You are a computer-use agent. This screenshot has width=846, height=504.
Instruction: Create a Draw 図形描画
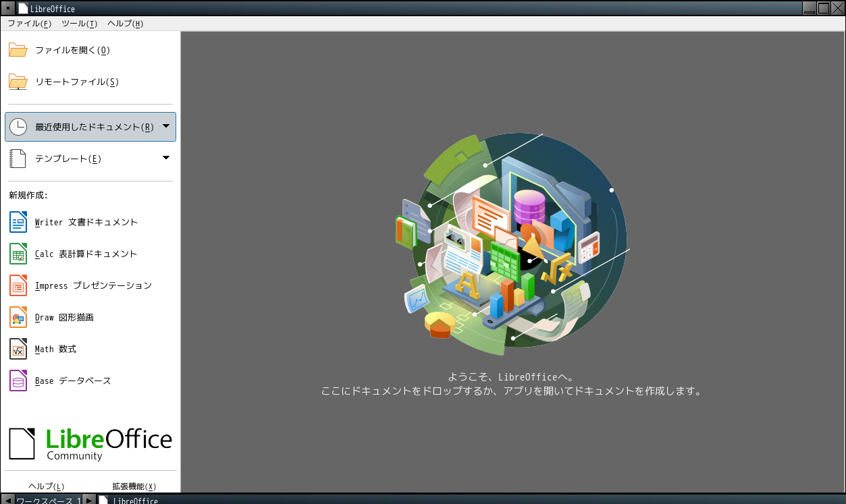tap(90, 317)
